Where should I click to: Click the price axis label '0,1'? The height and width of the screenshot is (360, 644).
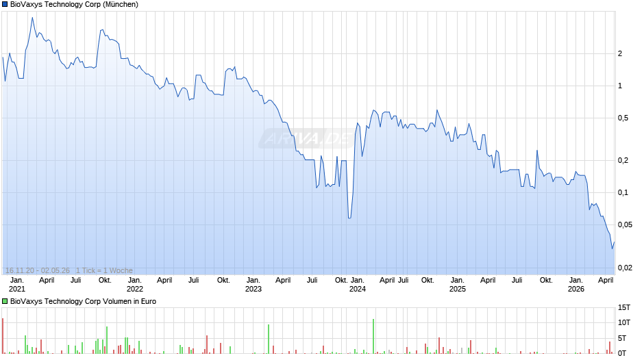tap(623, 192)
